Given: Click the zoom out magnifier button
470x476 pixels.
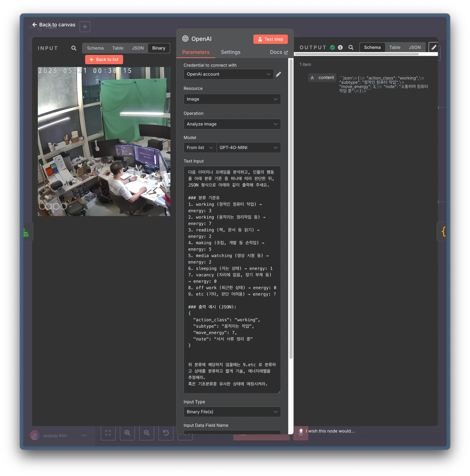Looking at the screenshot, I should pos(146,433).
